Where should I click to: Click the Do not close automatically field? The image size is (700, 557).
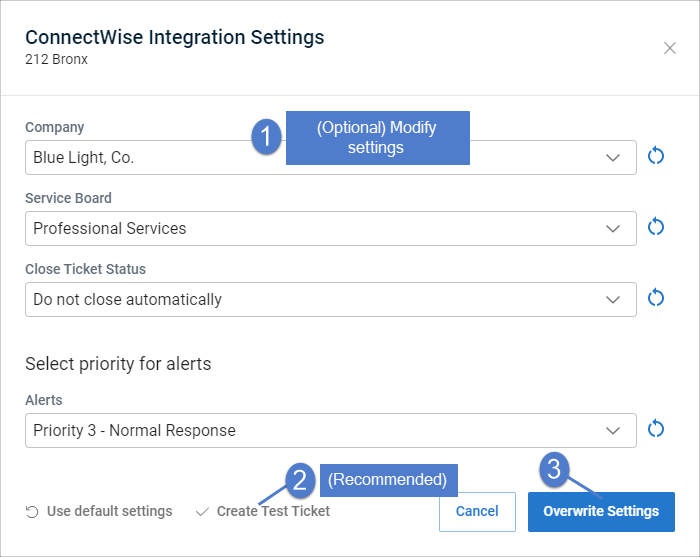[331, 299]
